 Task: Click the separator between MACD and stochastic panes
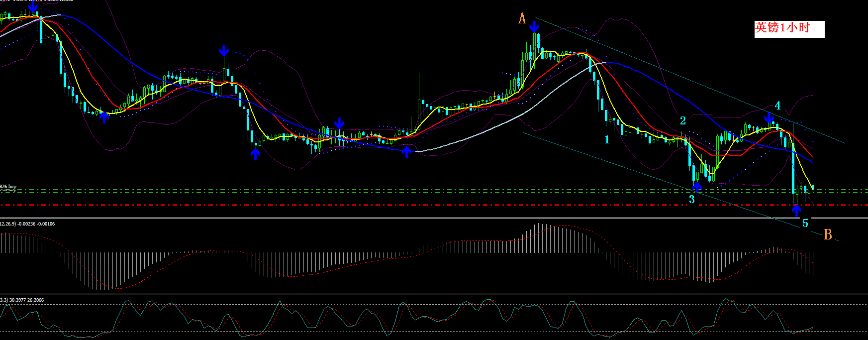(434, 295)
